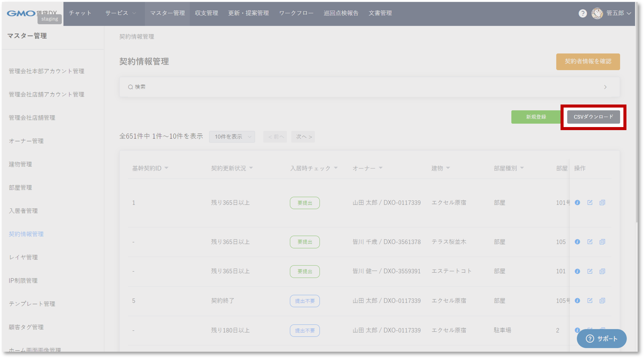Open the サポート support bubble
The image size is (644, 358).
tap(602, 339)
